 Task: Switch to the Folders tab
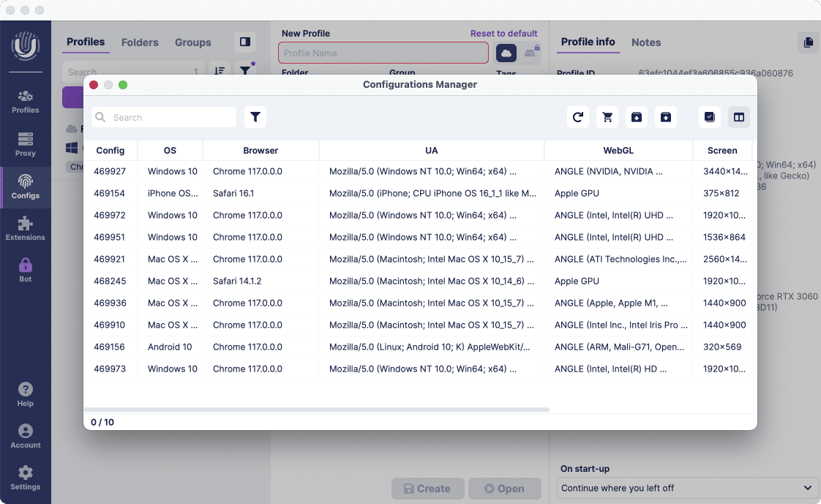point(140,42)
